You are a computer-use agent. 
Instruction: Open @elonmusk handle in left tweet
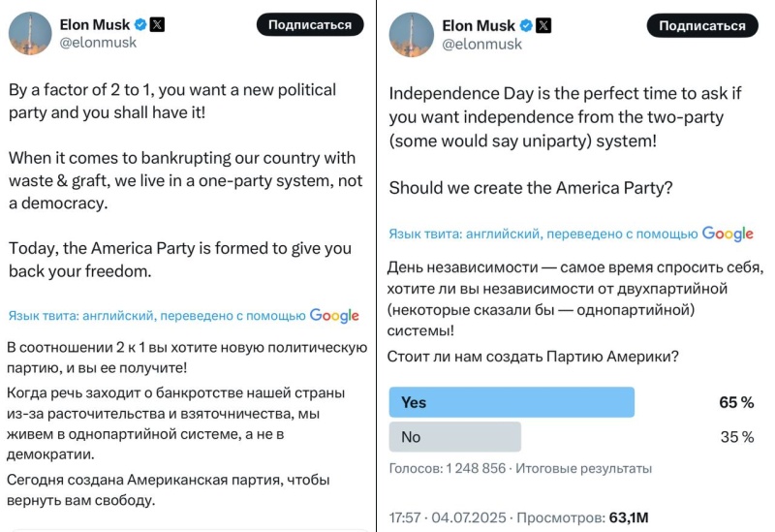coord(100,44)
